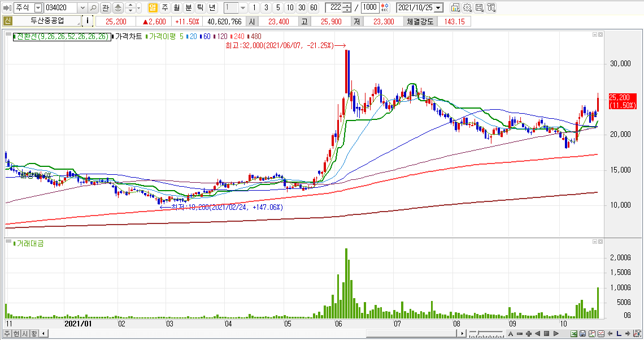Click the 'i' stock information button
This screenshot has width=644, height=340.
(88, 20)
